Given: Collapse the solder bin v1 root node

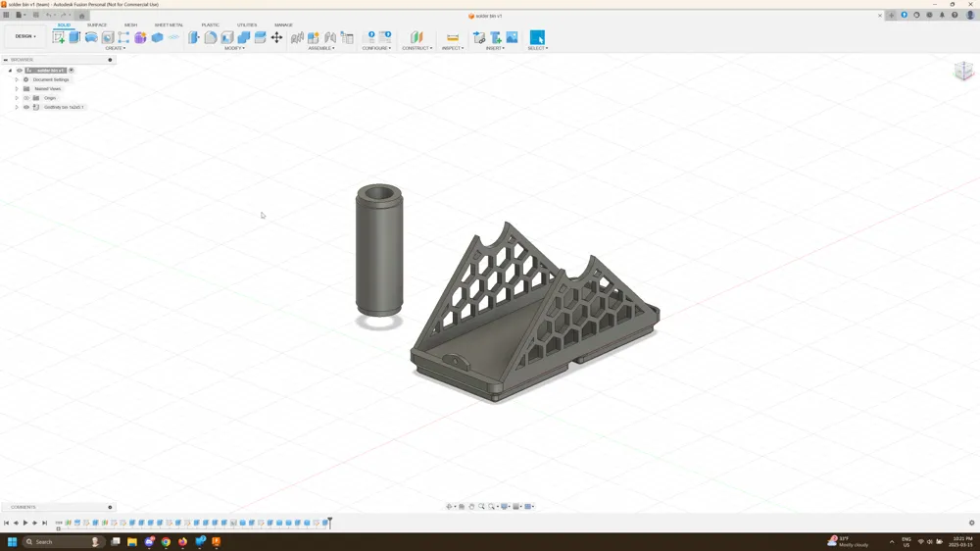Looking at the screenshot, I should (x=10, y=71).
